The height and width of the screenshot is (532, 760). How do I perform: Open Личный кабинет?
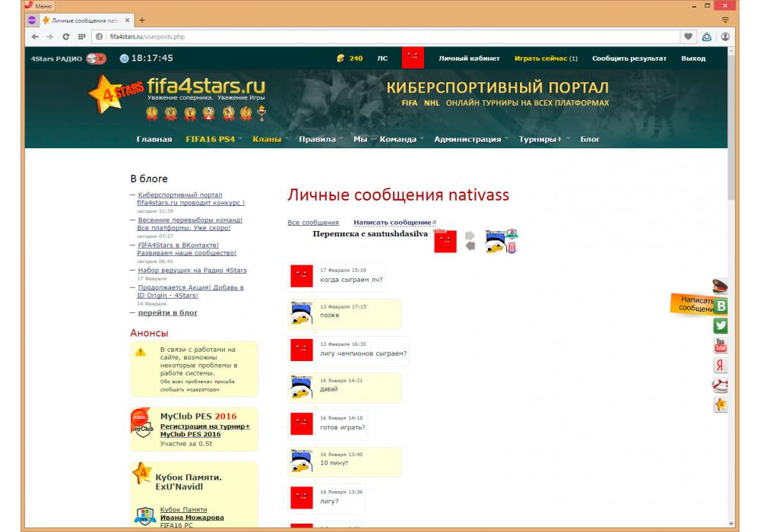point(469,59)
